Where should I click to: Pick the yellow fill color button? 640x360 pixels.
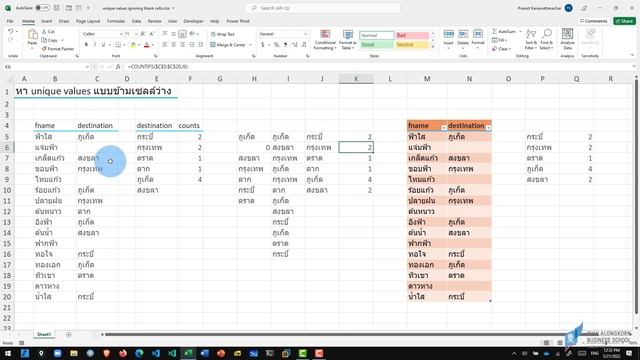133,44
